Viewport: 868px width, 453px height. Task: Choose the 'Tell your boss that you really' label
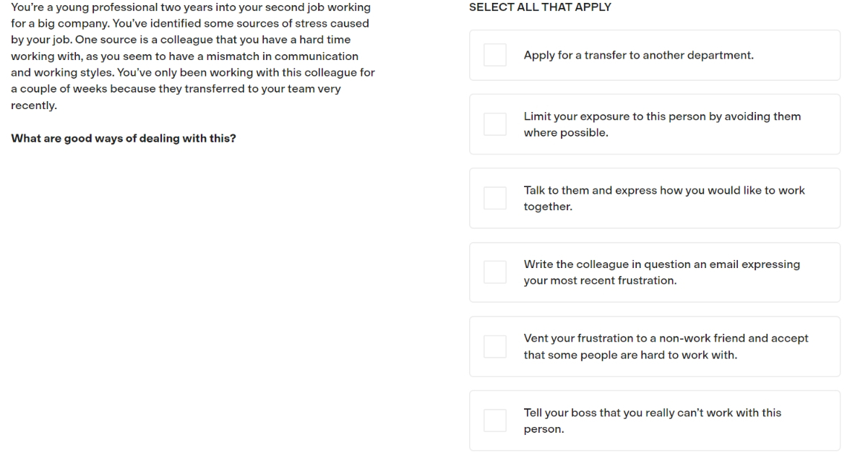tap(653, 420)
